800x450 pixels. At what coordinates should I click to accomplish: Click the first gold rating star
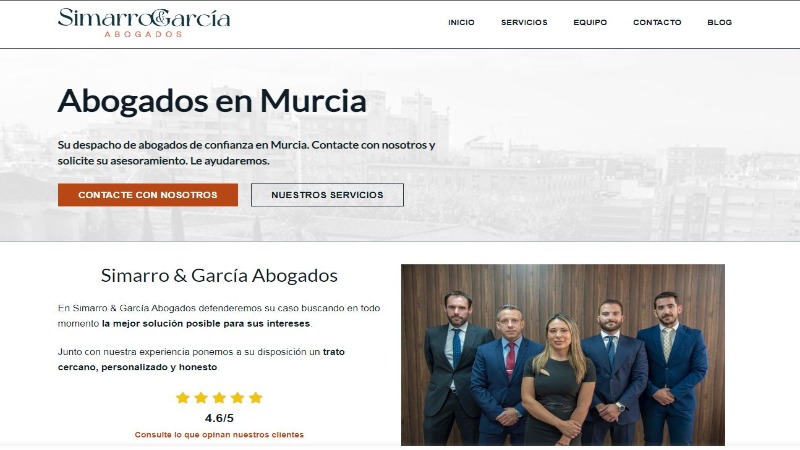click(183, 397)
